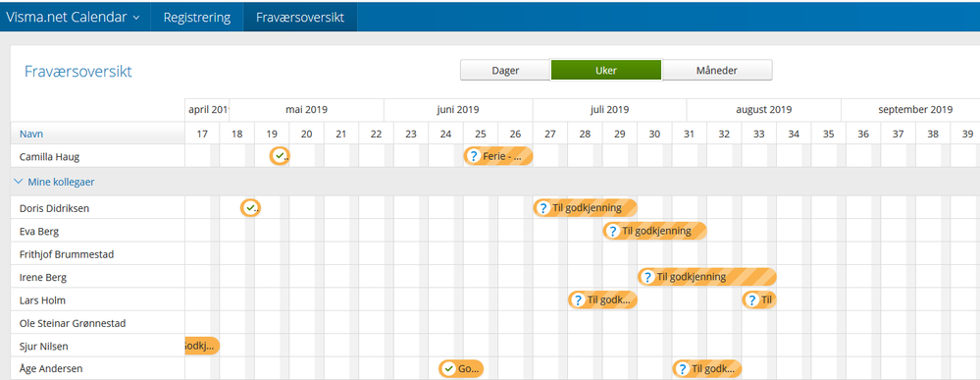Switch view to Måneder
Image resolution: width=980 pixels, height=380 pixels.
coord(717,70)
